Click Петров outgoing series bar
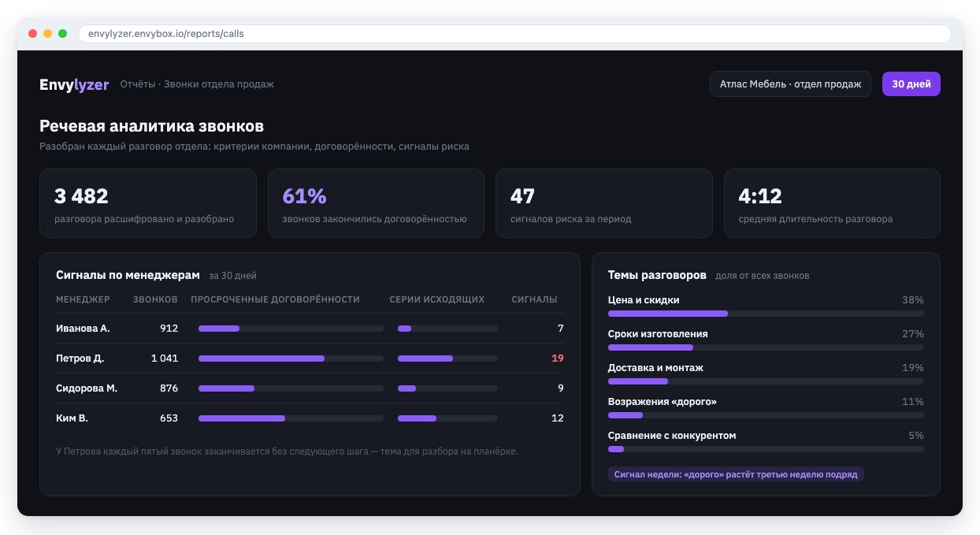The width and height of the screenshot is (980, 535). tap(447, 359)
